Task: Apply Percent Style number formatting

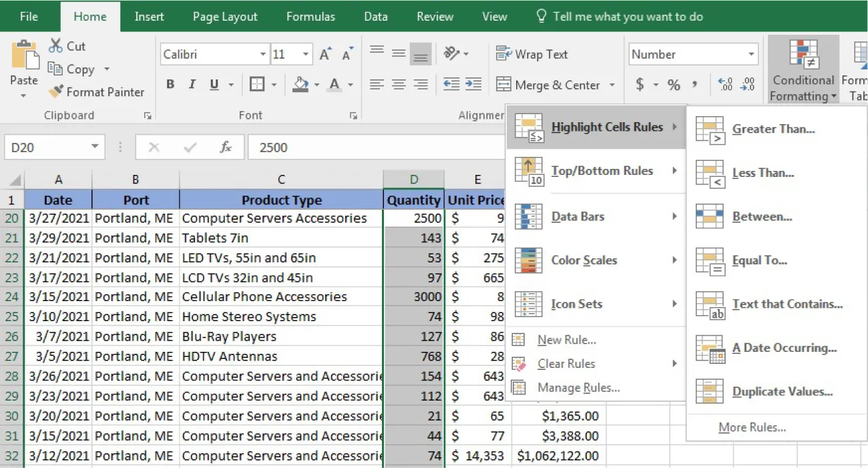Action: pos(674,85)
